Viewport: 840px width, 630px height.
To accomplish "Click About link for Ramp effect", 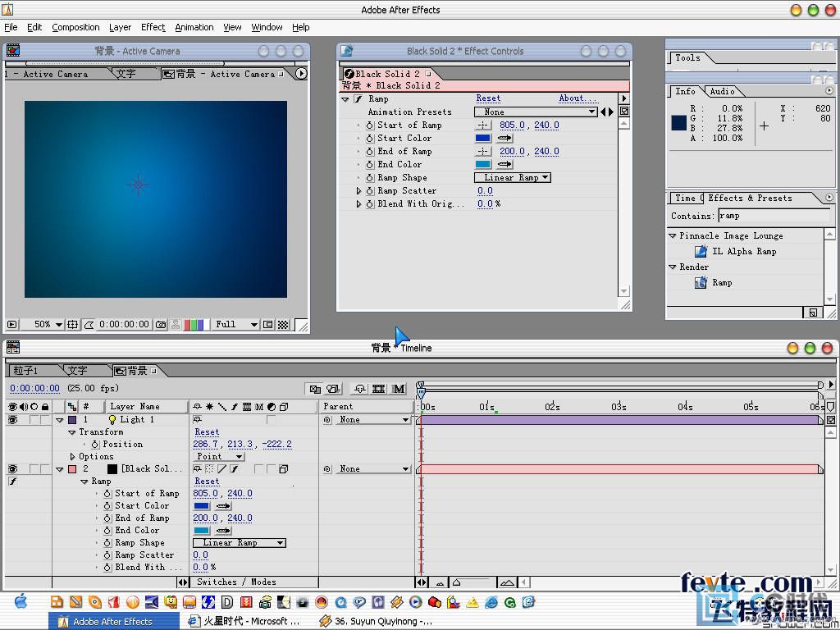I will tap(577, 98).
